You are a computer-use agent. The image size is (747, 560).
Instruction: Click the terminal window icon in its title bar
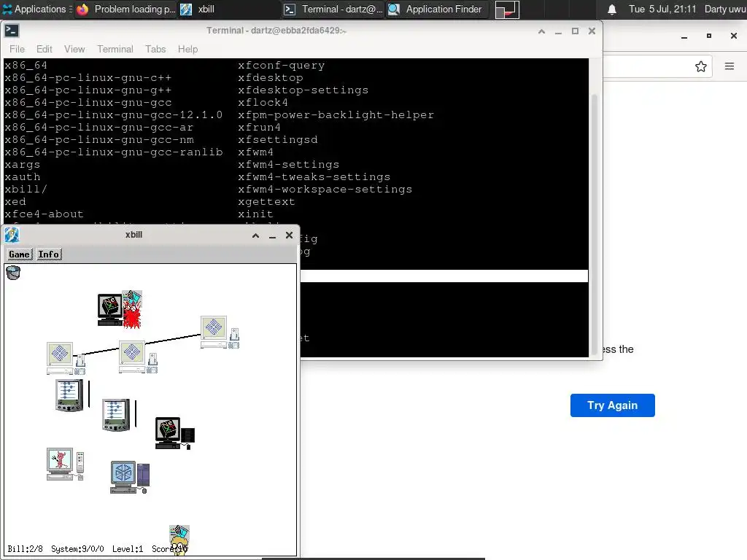point(12,31)
